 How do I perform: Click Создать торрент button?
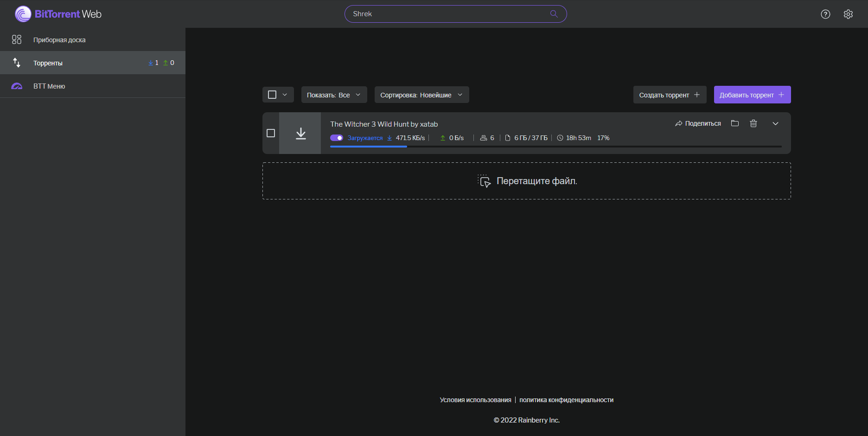670,95
